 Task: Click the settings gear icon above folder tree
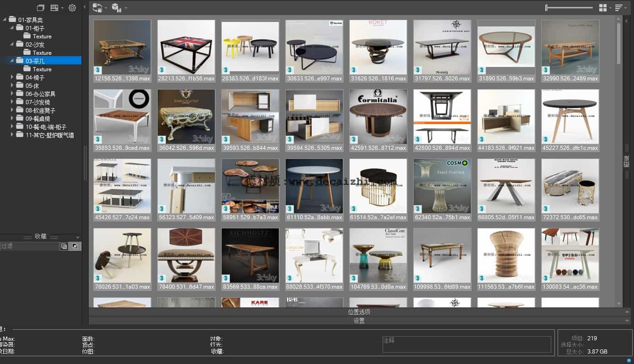tap(72, 8)
